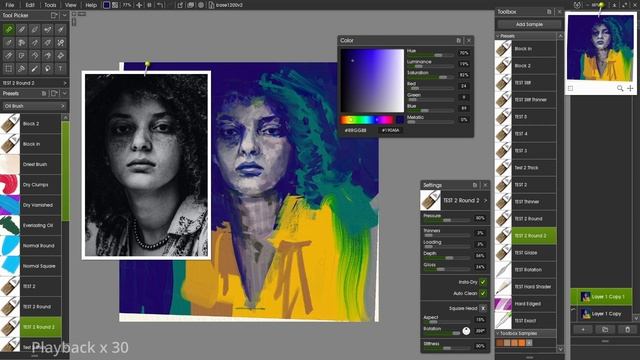
Task: Toggle the Auto Clean checkbox
Action: (x=483, y=293)
